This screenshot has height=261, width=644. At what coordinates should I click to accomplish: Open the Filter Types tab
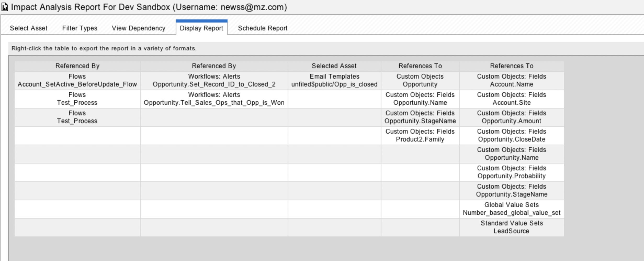[x=80, y=28]
